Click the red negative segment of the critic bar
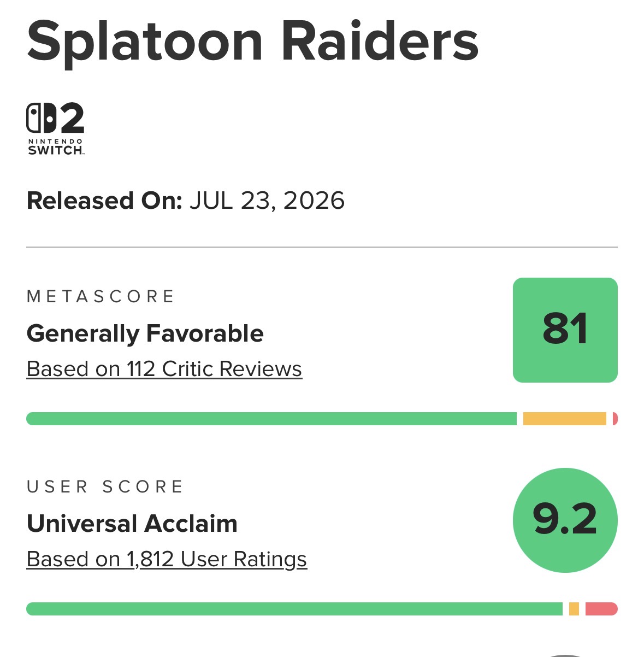This screenshot has width=644, height=657. pyautogui.click(x=615, y=419)
